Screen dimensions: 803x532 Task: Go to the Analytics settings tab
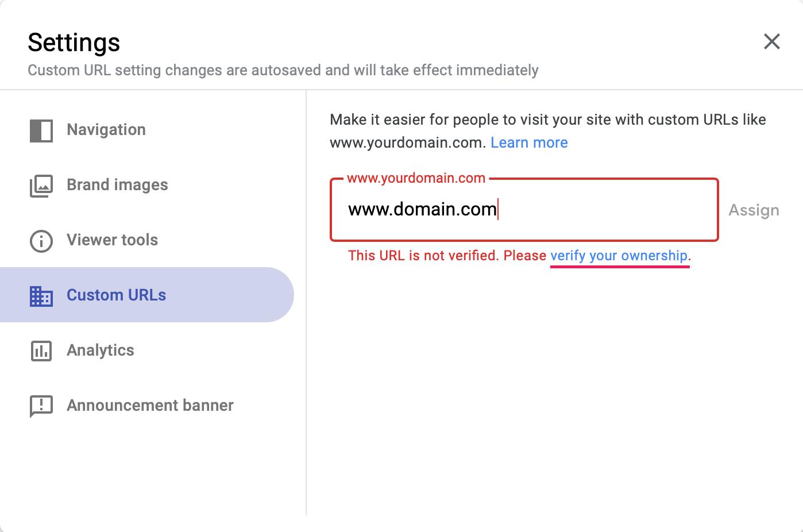[x=101, y=350]
